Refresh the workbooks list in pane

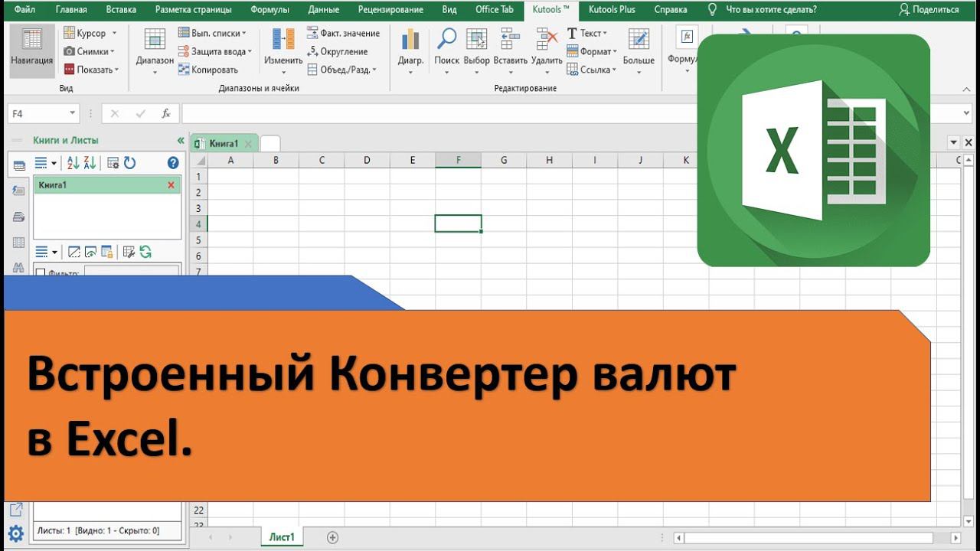pyautogui.click(x=129, y=162)
